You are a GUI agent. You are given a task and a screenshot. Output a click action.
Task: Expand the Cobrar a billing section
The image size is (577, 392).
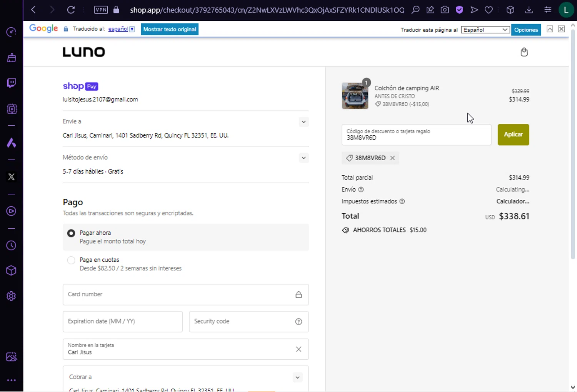pyautogui.click(x=297, y=377)
